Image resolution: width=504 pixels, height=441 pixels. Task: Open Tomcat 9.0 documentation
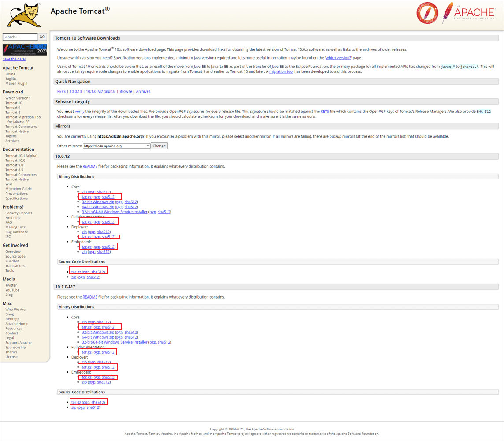coord(14,165)
